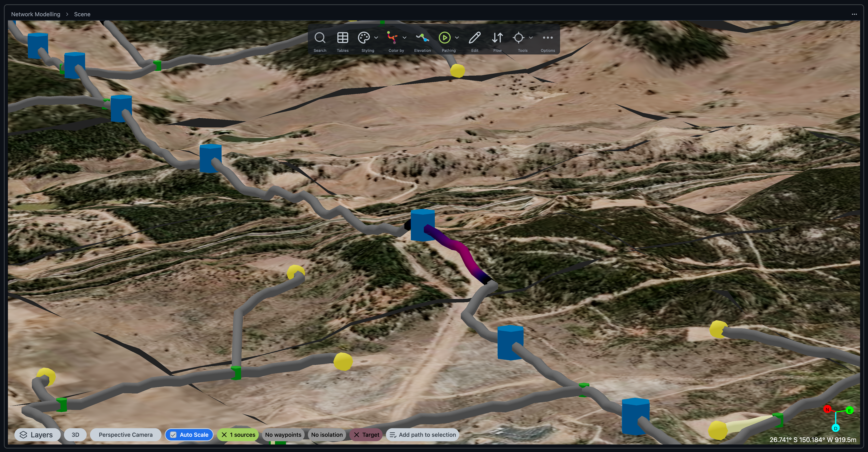
Task: Open the Tables grid icon
Action: point(342,38)
